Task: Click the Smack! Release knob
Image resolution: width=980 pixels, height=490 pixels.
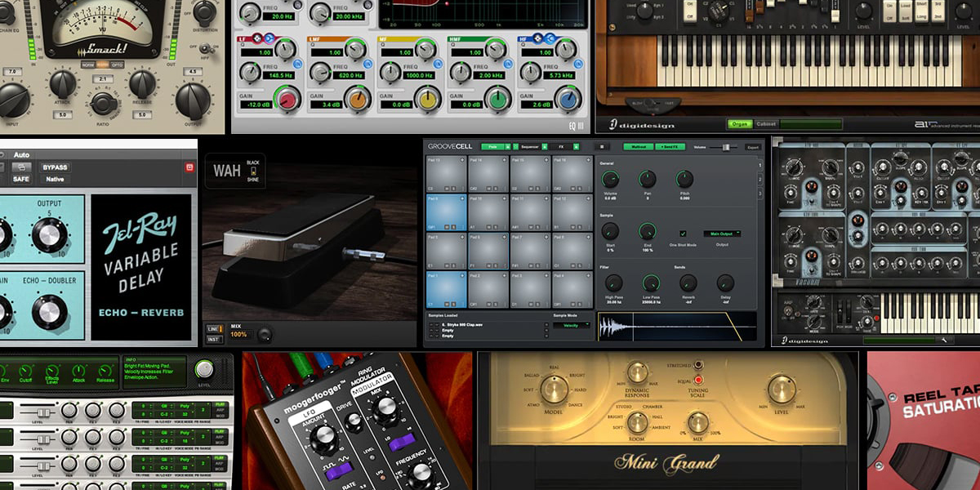Action: point(142,82)
